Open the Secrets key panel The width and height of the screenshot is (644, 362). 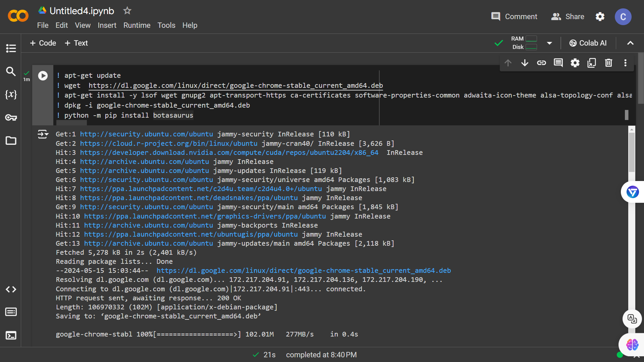point(11,118)
